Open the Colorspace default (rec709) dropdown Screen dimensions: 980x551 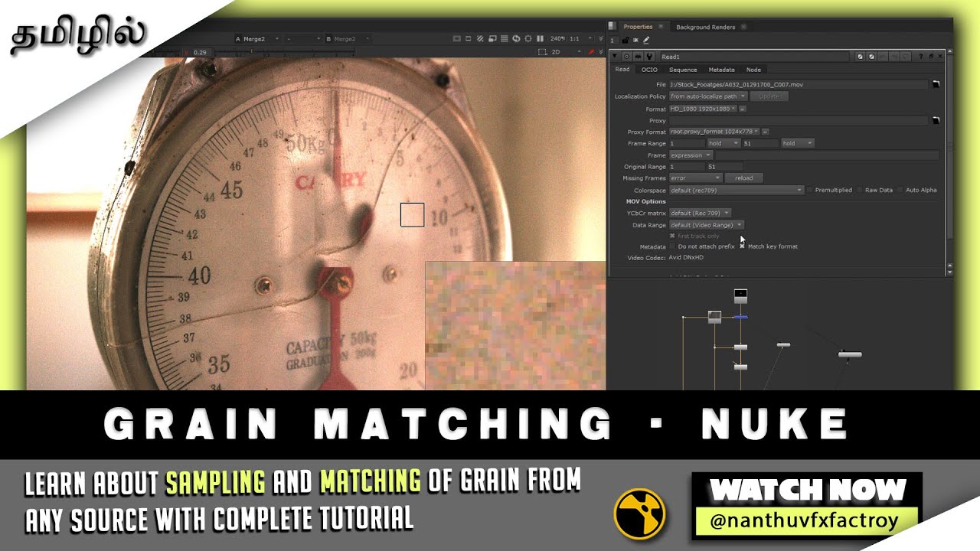736,190
